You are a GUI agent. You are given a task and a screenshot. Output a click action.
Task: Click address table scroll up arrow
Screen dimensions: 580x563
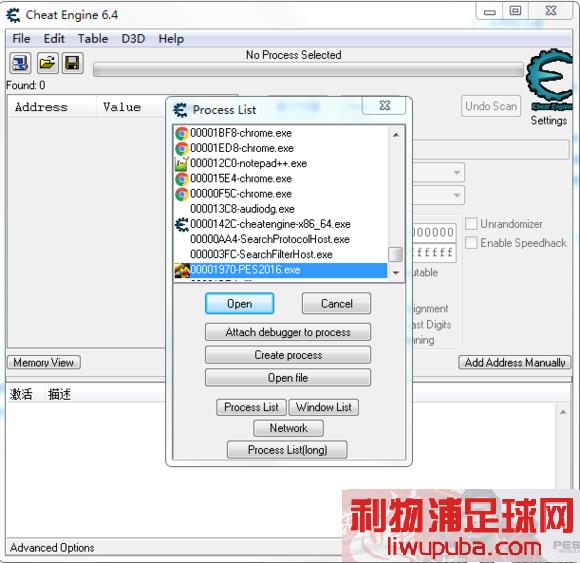click(x=563, y=412)
